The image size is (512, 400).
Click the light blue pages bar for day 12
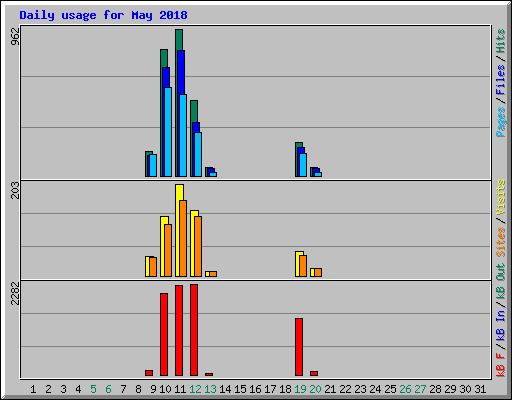pos(198,154)
